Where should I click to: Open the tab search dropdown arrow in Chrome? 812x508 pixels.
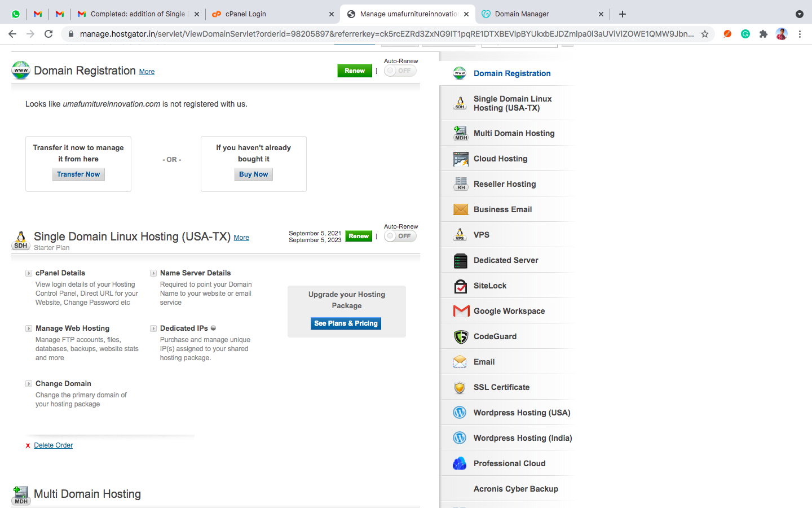[x=799, y=14]
